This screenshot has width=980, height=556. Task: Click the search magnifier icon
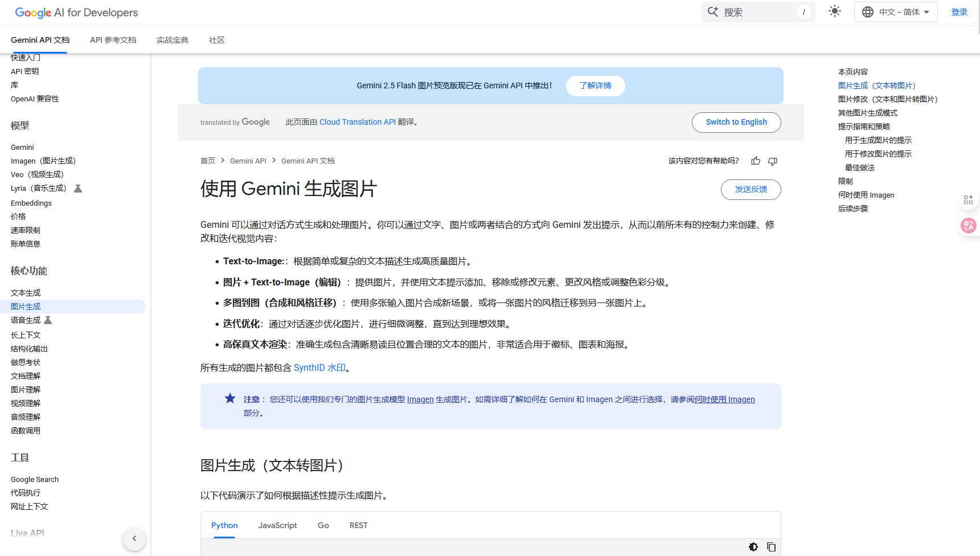[x=713, y=12]
